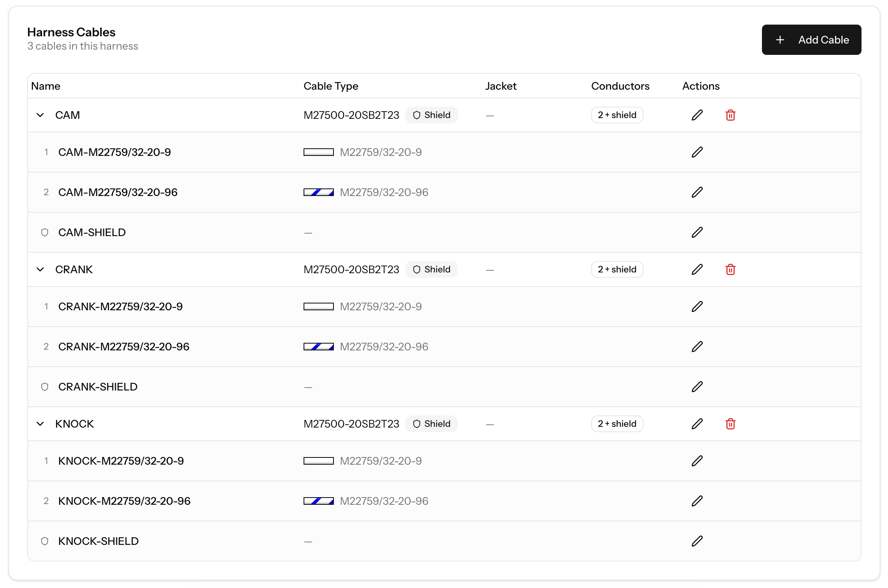Viewport: 888px width, 588px height.
Task: Edit the CAM-SHIELD entry
Action: pos(697,232)
